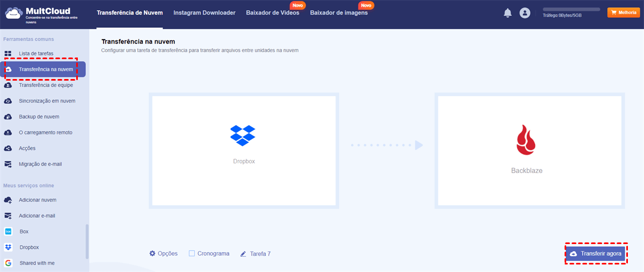Click the Acções menu label

[x=27, y=148]
